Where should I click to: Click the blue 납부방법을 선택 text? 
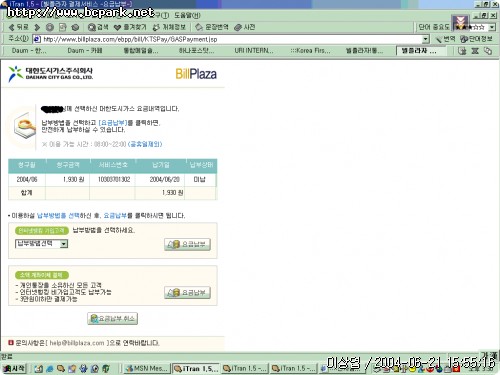pyautogui.click(x=58, y=216)
